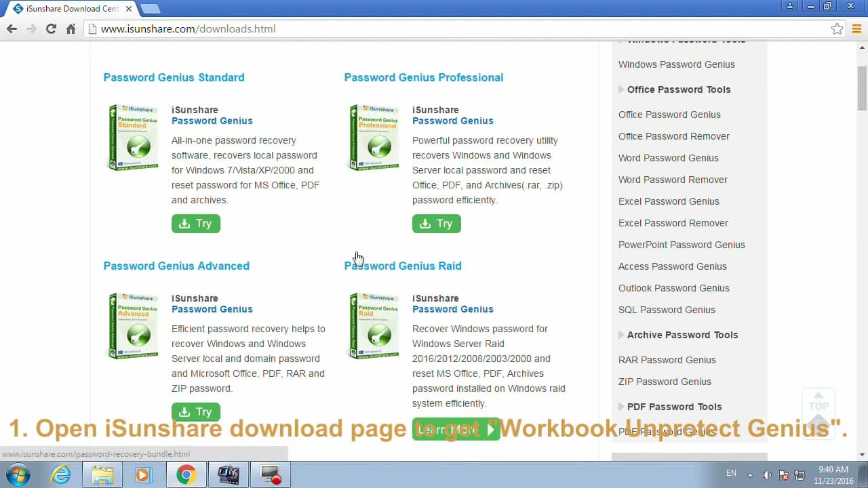Open Windows Media Player from the taskbar

click(x=144, y=474)
